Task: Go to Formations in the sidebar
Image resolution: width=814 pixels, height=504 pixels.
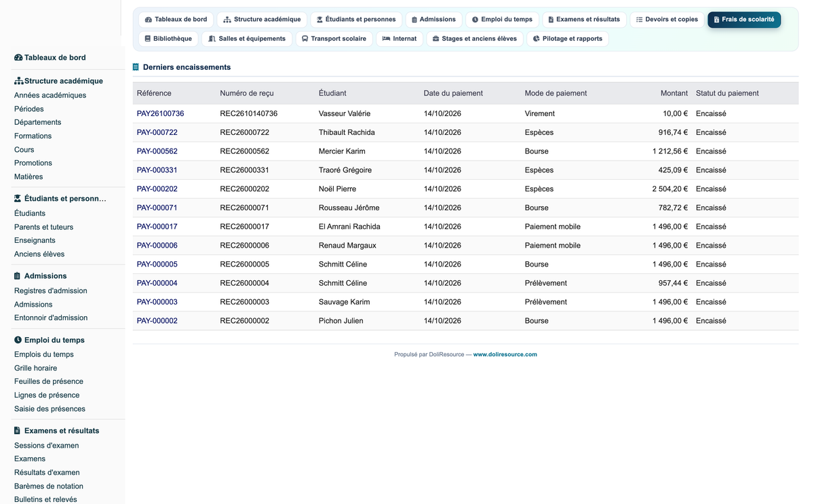Action: coord(33,136)
